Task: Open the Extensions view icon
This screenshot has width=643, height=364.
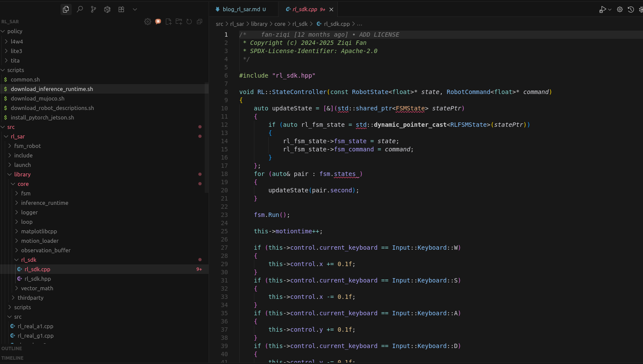Action: click(x=121, y=9)
